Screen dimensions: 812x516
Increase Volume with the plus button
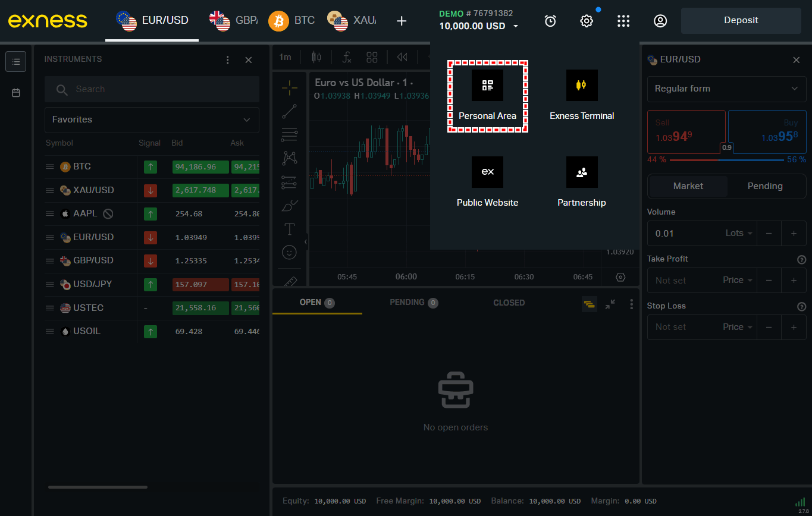(794, 234)
